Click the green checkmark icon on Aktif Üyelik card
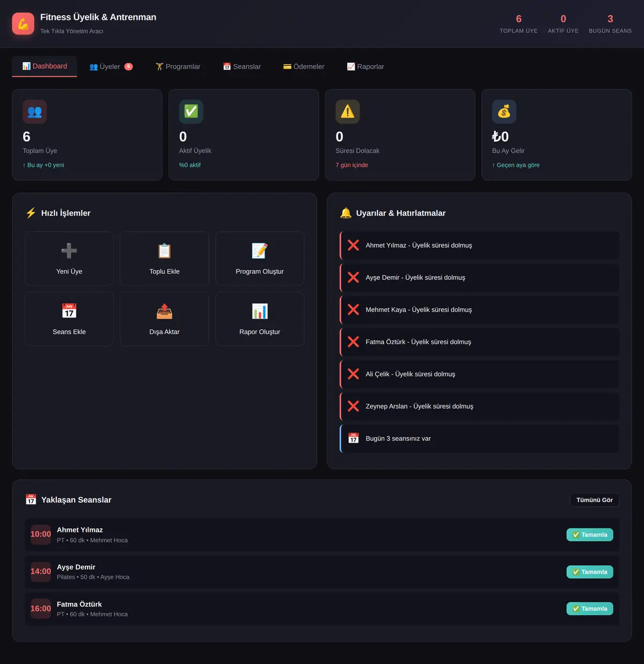Screen dimensions: 644x664 coord(191,112)
